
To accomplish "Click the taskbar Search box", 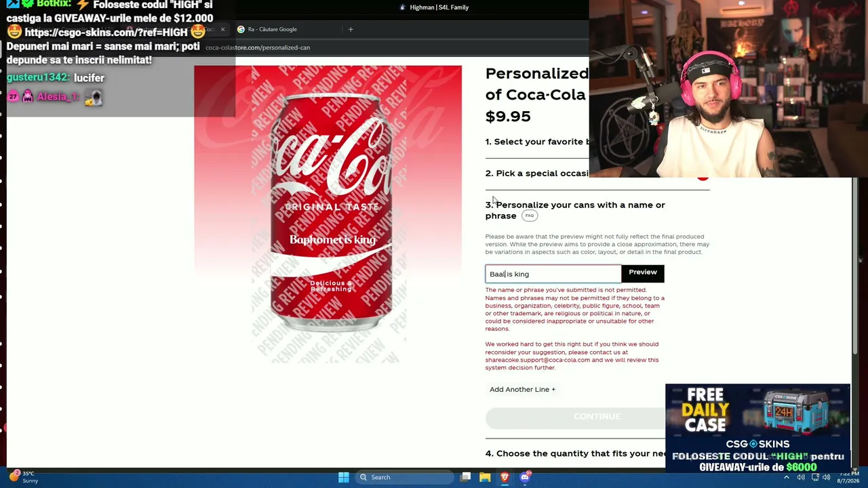I will click(x=404, y=477).
